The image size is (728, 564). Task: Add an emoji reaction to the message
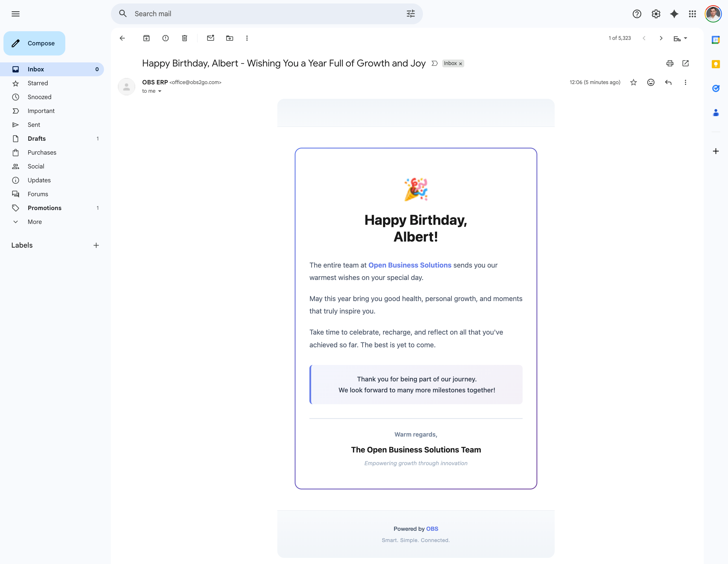[x=651, y=82]
